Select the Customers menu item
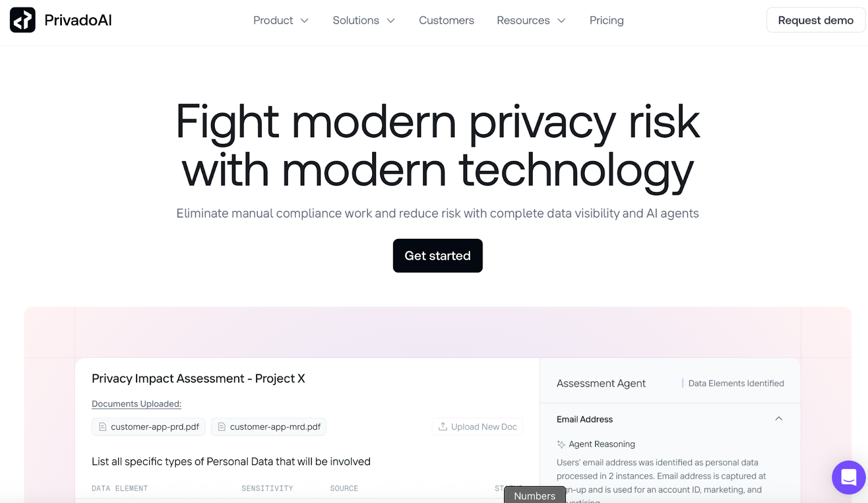Screen dimensions: 868x503 446,20
